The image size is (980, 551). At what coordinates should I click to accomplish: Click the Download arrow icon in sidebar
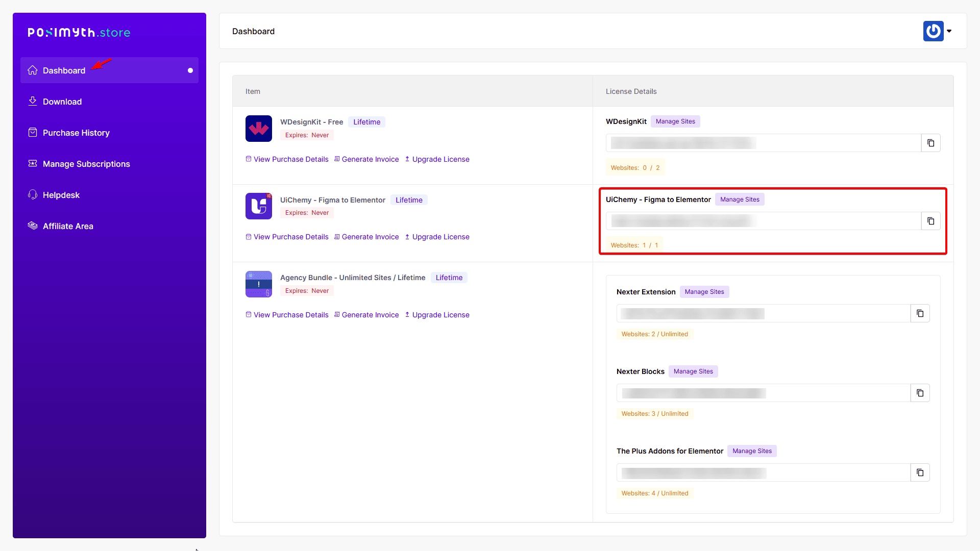[x=33, y=101]
